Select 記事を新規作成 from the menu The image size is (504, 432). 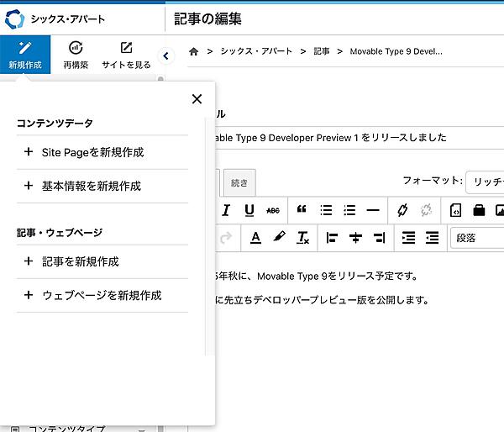click(x=81, y=261)
